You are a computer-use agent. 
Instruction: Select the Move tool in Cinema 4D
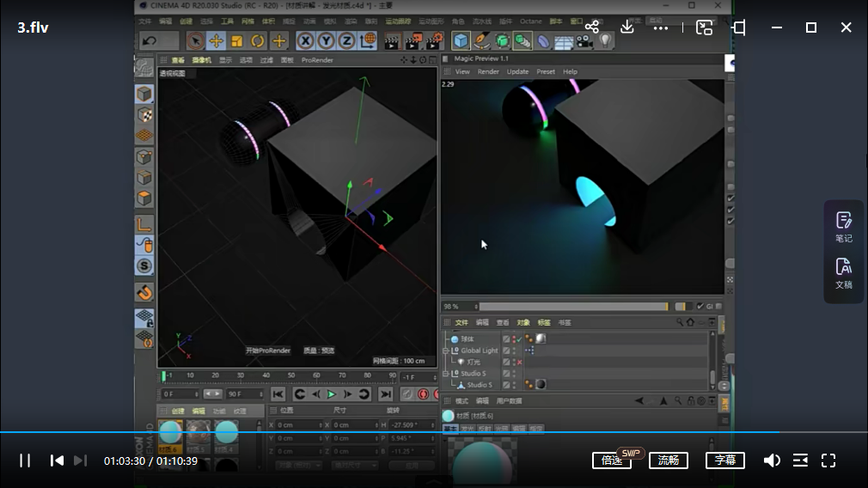click(x=216, y=41)
